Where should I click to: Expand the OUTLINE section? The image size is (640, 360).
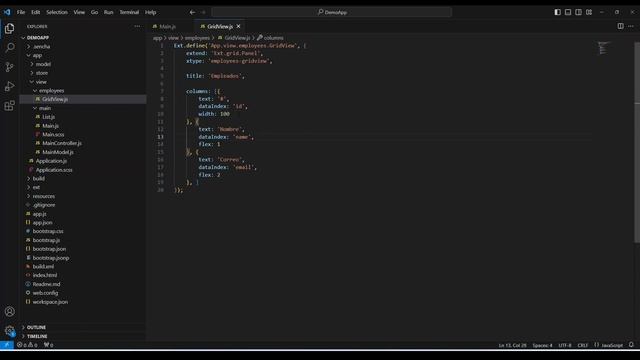click(x=35, y=327)
